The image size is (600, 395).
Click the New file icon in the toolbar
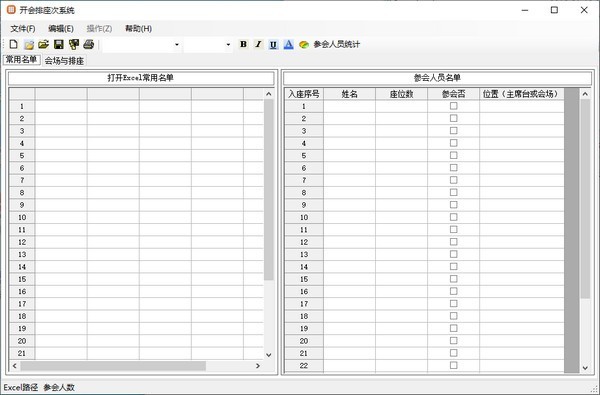[13, 44]
